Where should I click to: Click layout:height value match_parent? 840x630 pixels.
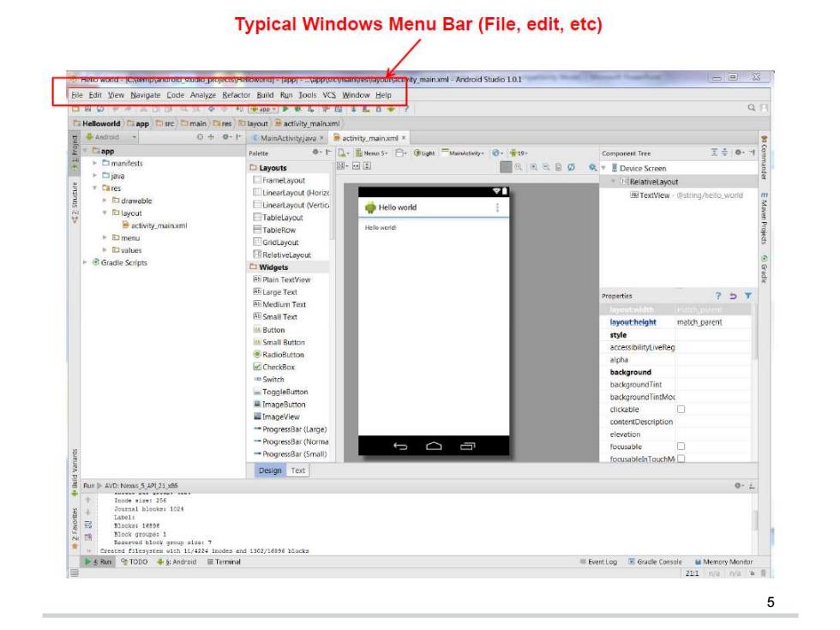click(x=699, y=322)
